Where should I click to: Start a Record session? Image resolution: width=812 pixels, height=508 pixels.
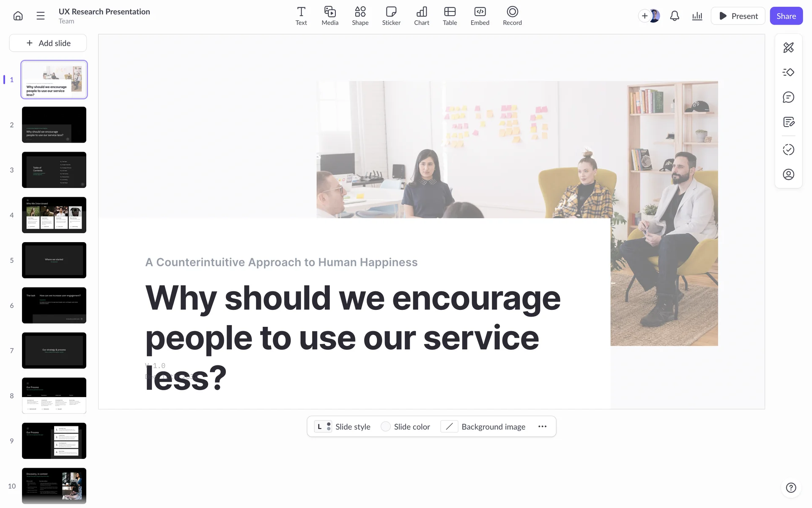(512, 16)
